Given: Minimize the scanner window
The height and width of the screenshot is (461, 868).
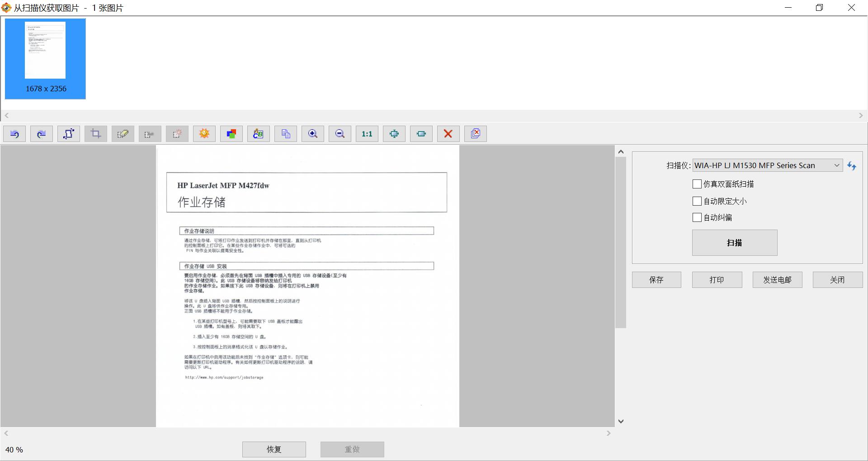Looking at the screenshot, I should point(788,8).
